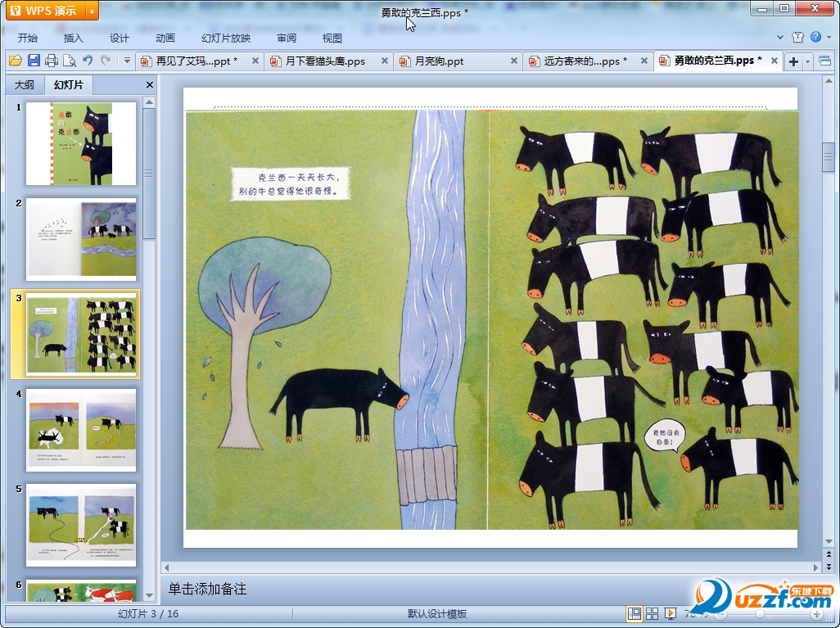This screenshot has width=840, height=628.
Task: Click the 默认设计模板 status bar label
Action: (437, 614)
